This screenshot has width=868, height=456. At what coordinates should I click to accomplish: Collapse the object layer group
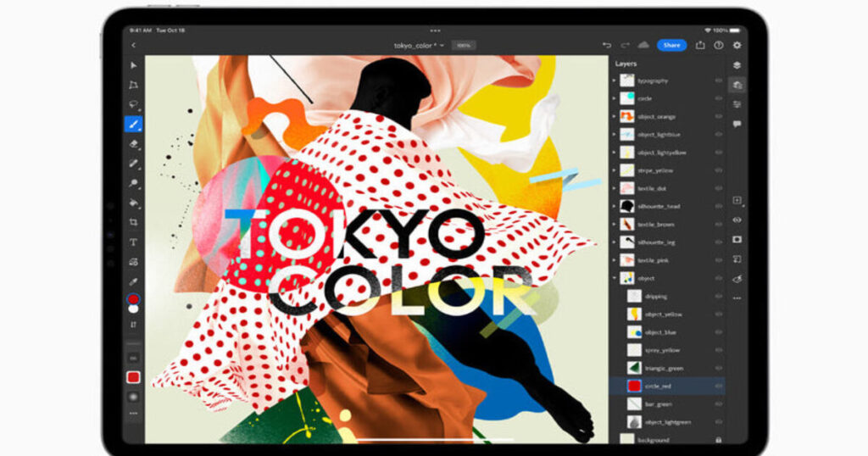615,278
